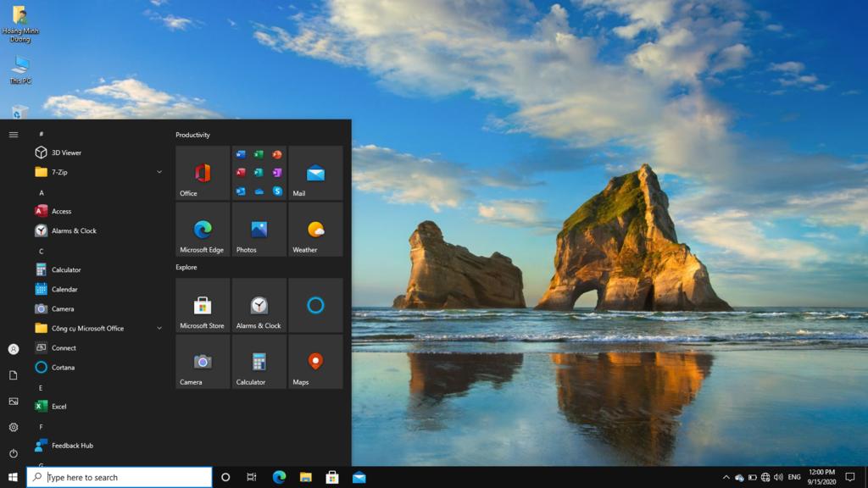Show hidden system tray icons
This screenshot has height=488, width=868.
[x=726, y=478]
